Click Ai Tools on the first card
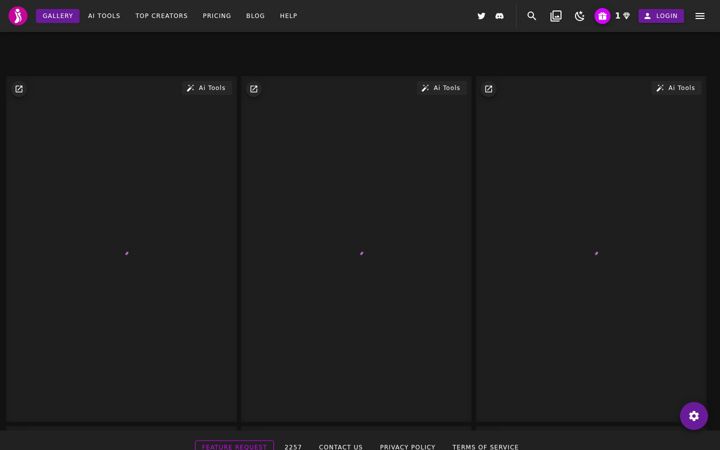The image size is (720, 450). (207, 88)
